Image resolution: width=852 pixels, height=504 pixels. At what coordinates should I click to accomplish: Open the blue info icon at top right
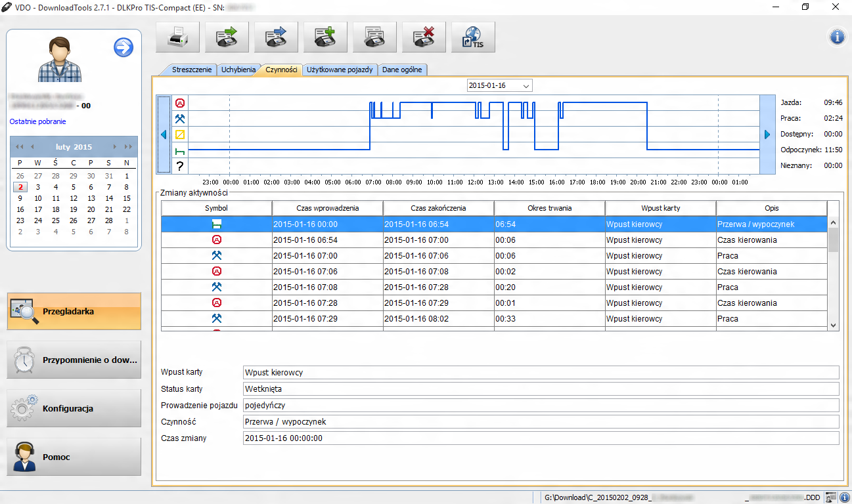coord(837,37)
